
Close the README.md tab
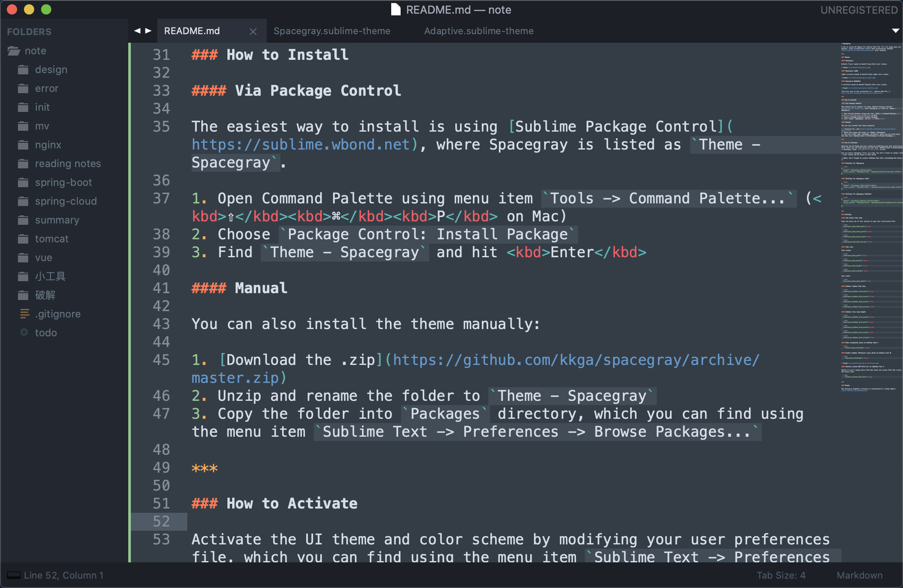point(253,31)
